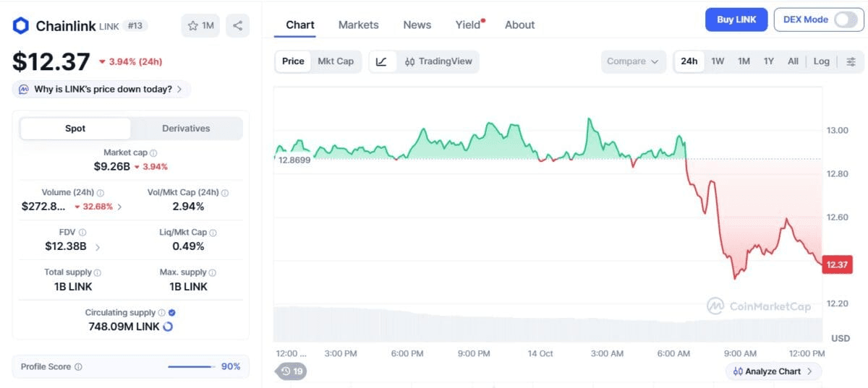The height and width of the screenshot is (388, 868).
Task: Toggle DEX Mode switch
Action: pyautogui.click(x=845, y=20)
